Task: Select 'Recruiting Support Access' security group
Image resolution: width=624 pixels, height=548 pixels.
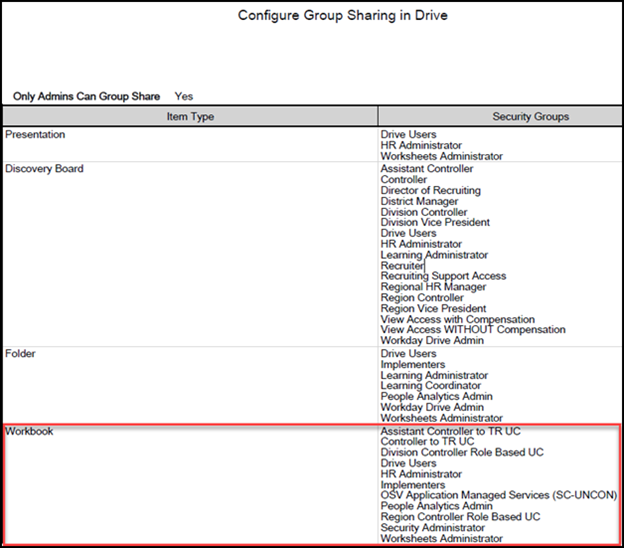Action: tap(443, 276)
